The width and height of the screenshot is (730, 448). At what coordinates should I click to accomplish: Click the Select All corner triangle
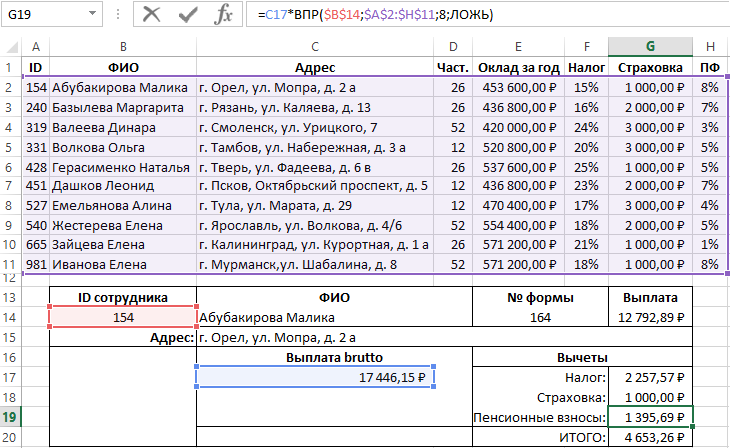pos(9,47)
